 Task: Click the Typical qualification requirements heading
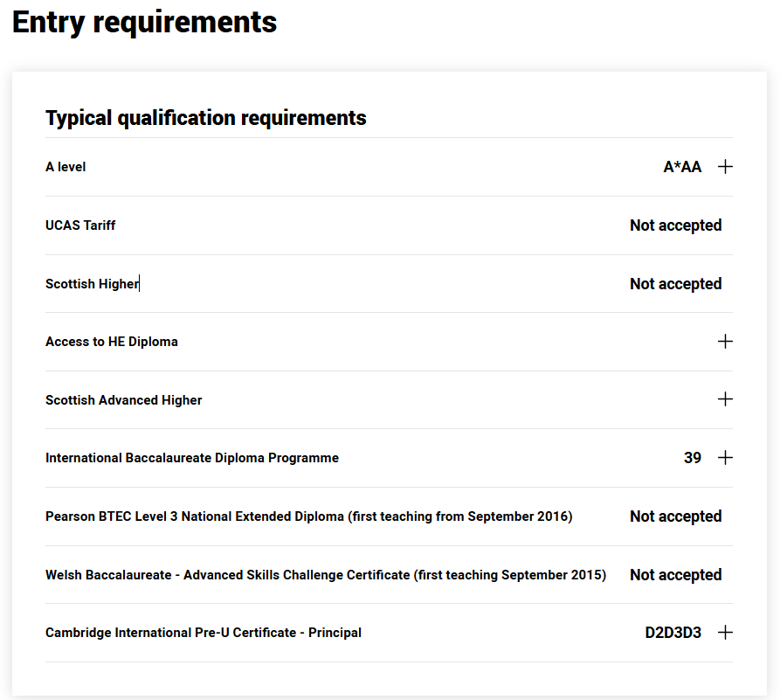pos(206,118)
